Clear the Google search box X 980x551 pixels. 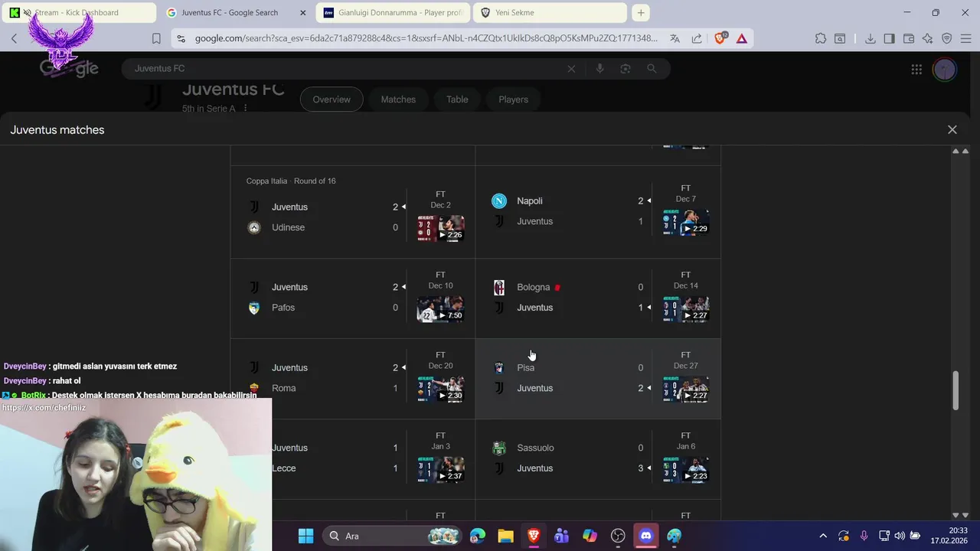point(571,69)
